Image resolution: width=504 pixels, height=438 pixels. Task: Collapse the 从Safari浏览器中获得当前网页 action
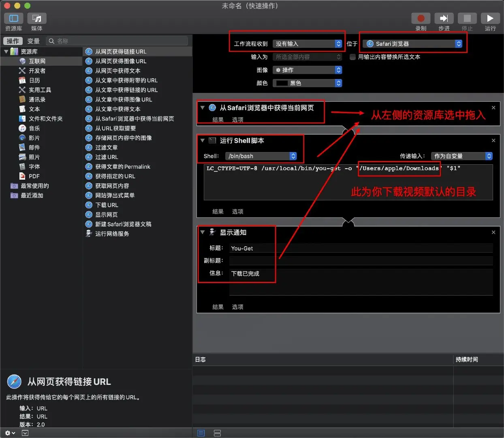[x=202, y=107]
